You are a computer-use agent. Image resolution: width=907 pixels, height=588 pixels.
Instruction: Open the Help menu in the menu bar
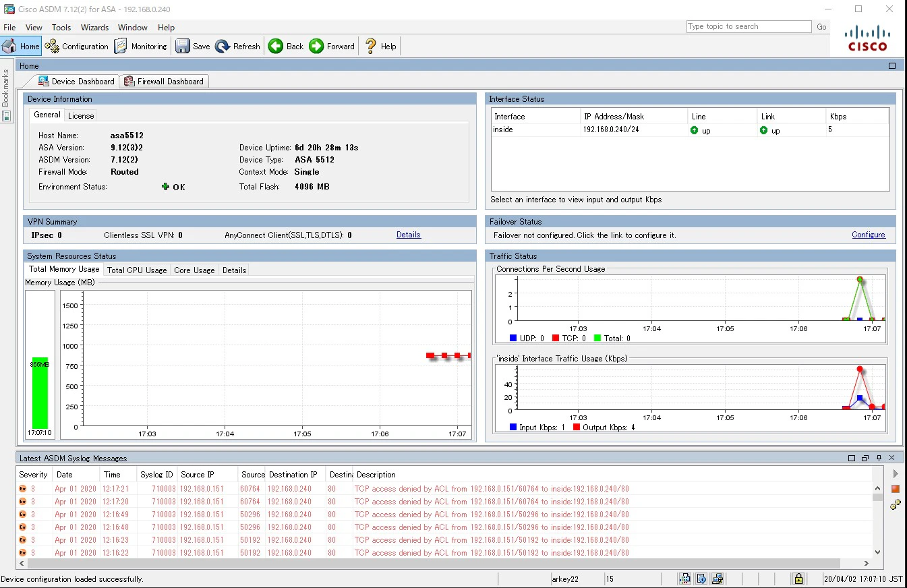(166, 28)
